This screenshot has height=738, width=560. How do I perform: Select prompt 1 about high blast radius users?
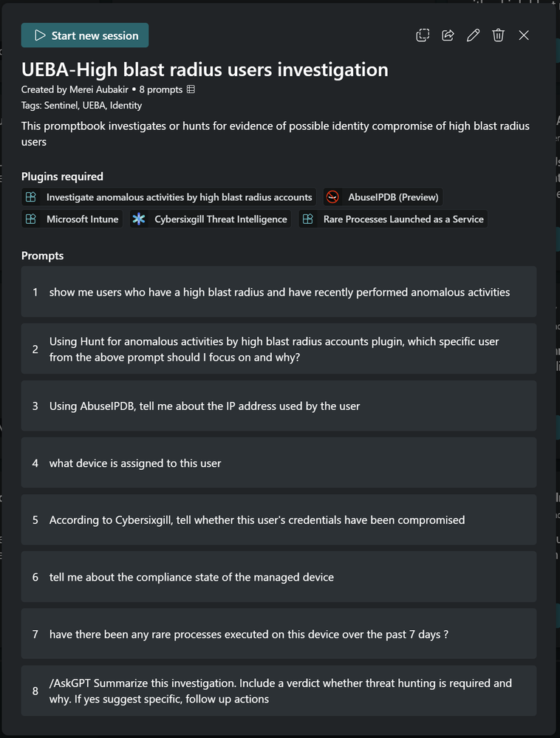coord(279,292)
